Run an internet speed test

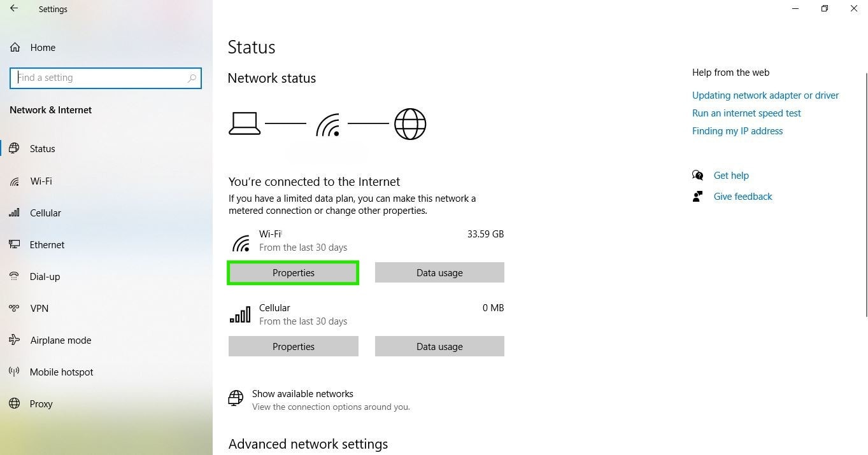(746, 113)
